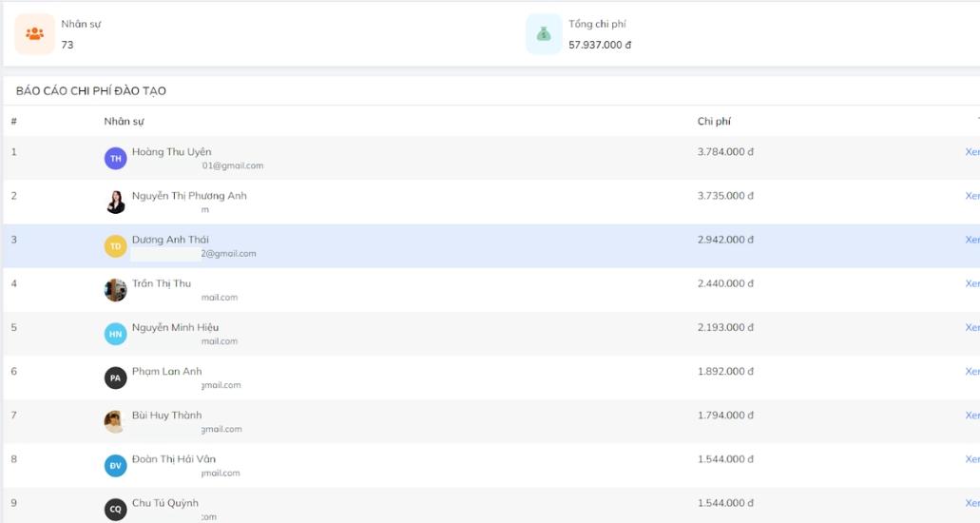Click Trần Thị Thu's profile photo
The height and width of the screenshot is (523, 980).
115,290
